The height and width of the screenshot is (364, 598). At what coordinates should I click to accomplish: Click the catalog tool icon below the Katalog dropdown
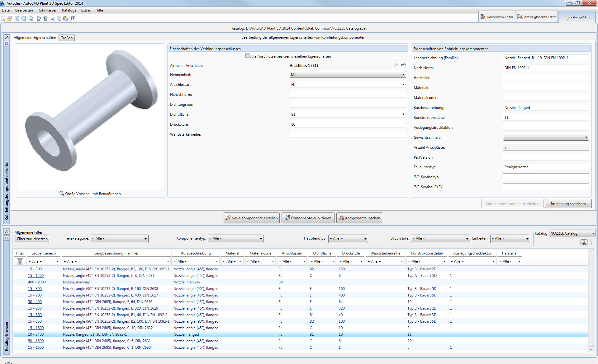(x=584, y=243)
